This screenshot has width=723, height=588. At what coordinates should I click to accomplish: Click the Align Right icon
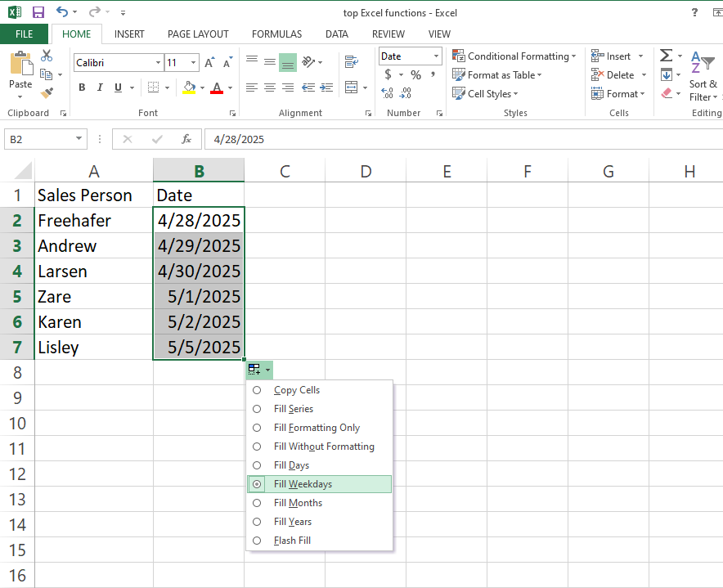(x=288, y=88)
